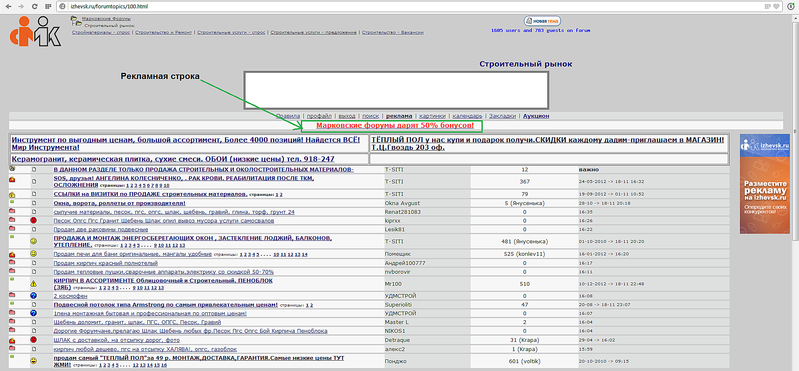This screenshot has height=371, width=799.
Task: Click the новая тема button
Action: (542, 21)
